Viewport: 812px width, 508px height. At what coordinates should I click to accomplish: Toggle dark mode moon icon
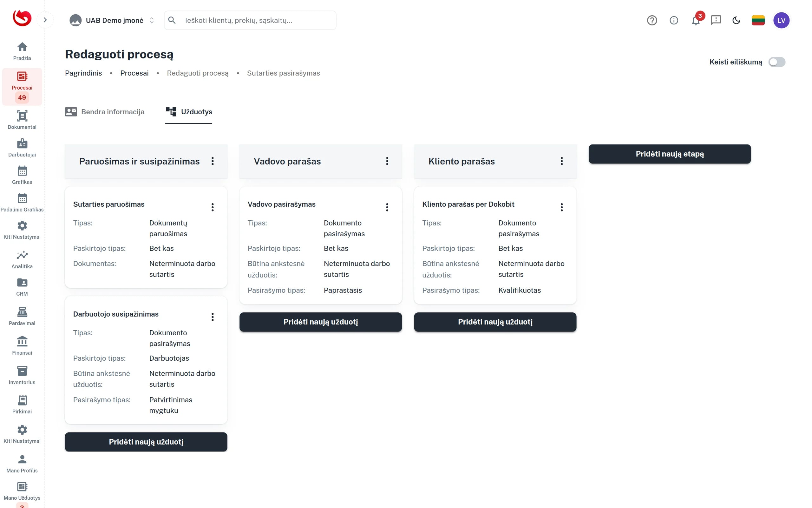(736, 20)
